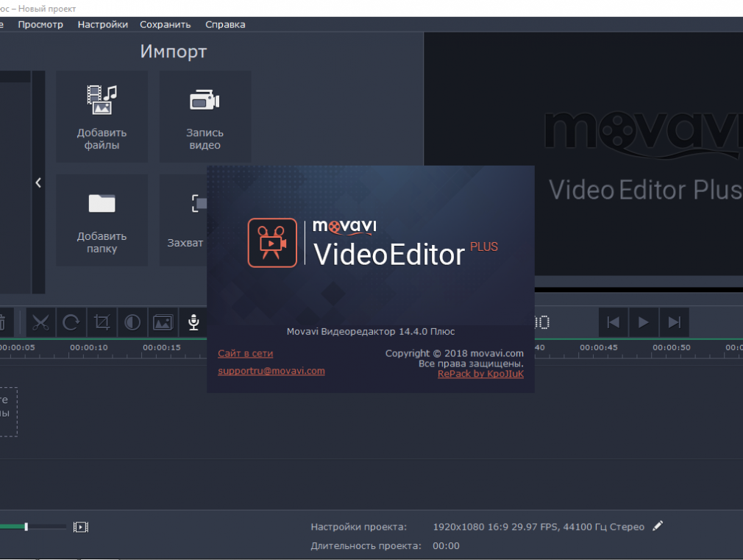Click the Запись видео camera tile
Screen dimensions: 743x560
tap(205, 117)
